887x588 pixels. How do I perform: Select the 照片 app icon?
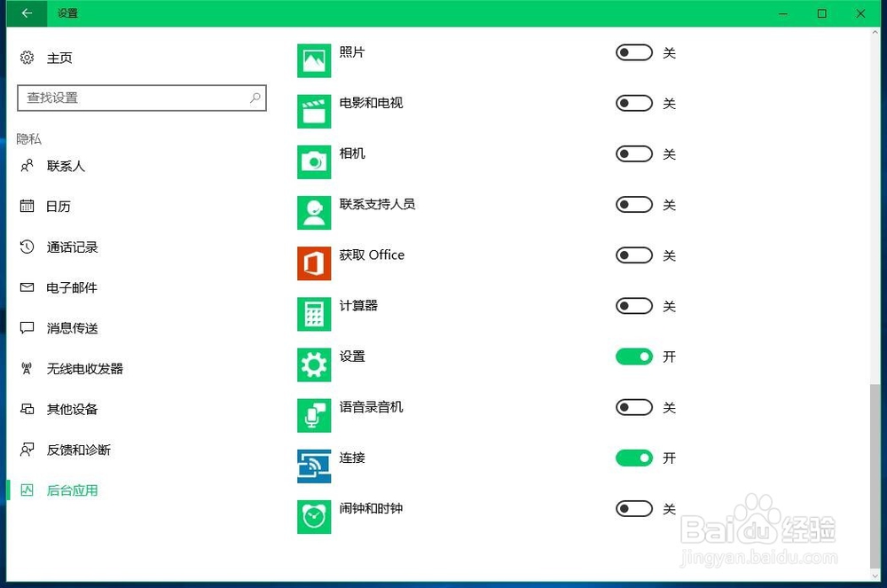tap(314, 59)
